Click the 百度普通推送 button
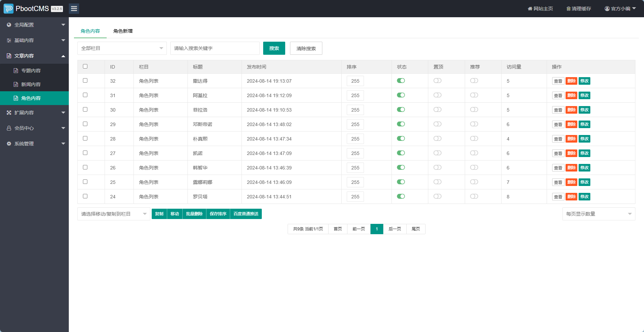Viewport: 644px width, 332px height. (x=246, y=214)
